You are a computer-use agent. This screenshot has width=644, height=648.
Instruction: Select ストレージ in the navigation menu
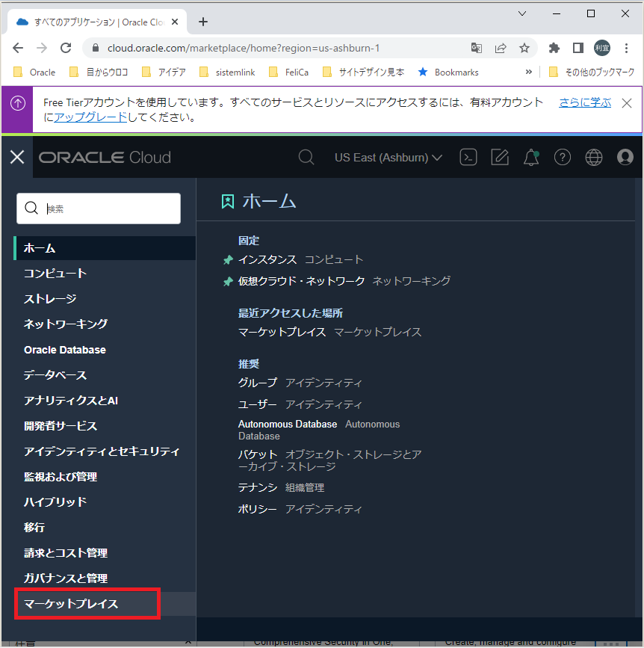click(x=50, y=299)
